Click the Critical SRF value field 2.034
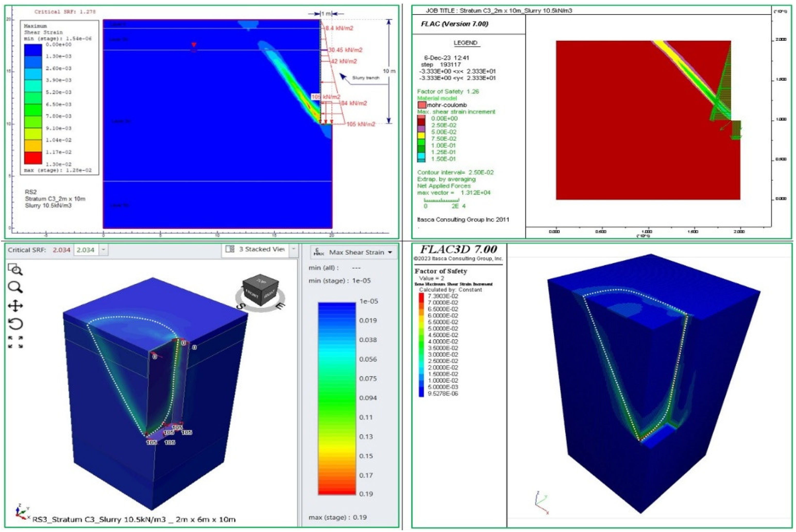This screenshot has height=532, width=796. (x=85, y=250)
